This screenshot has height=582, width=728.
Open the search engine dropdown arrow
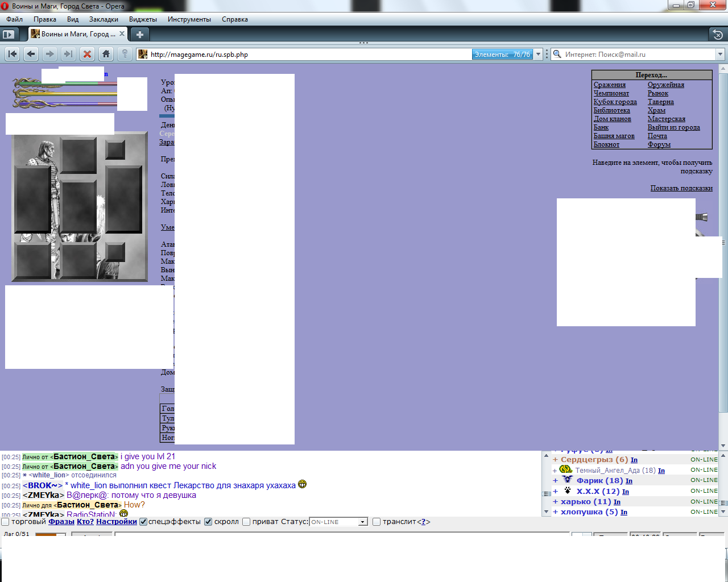[x=720, y=55]
